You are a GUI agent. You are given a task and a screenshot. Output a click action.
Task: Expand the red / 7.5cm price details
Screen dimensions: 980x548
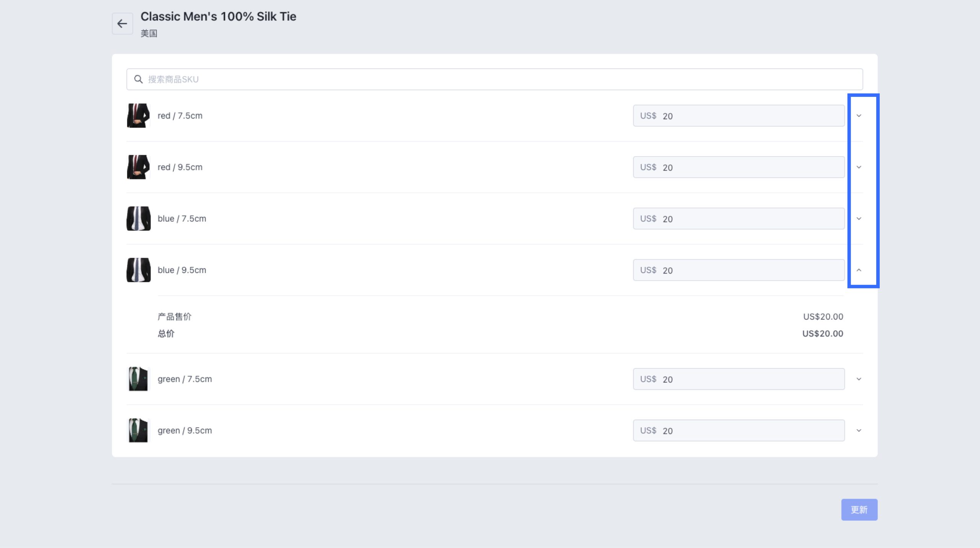(x=859, y=116)
